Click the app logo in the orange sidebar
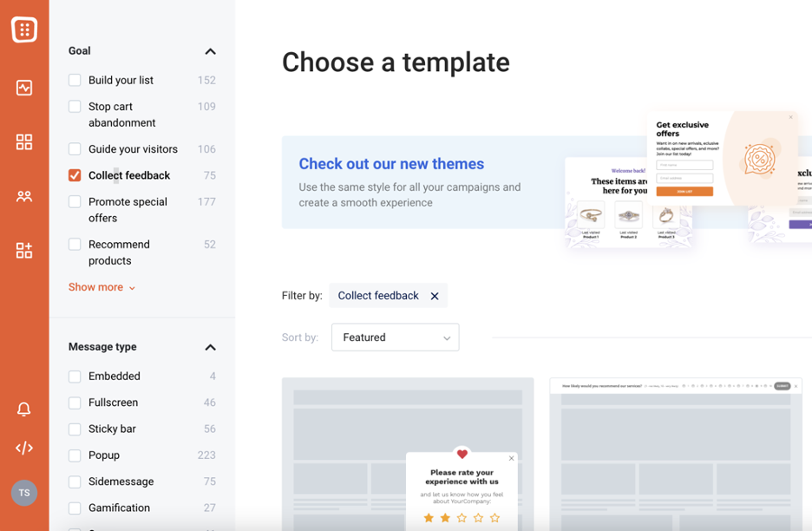 point(23,29)
